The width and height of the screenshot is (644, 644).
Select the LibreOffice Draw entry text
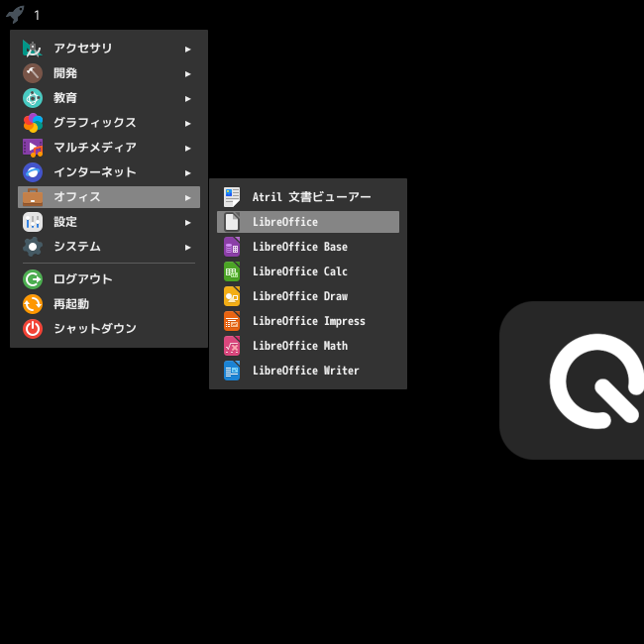point(300,296)
